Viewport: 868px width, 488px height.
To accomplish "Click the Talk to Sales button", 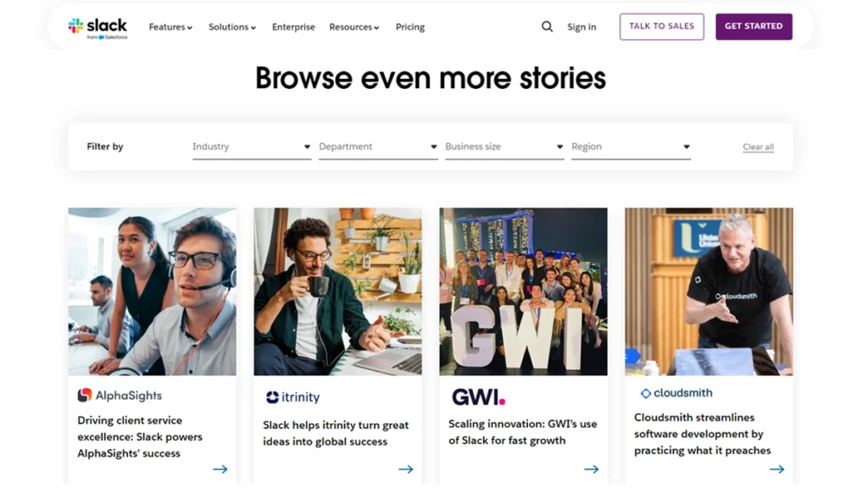I will [x=661, y=26].
